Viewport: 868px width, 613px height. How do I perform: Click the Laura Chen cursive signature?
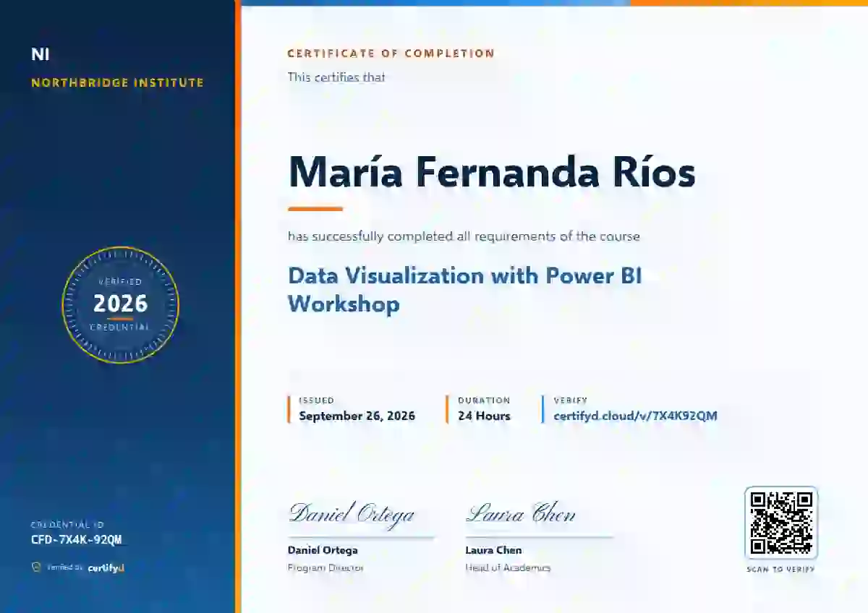[521, 513]
